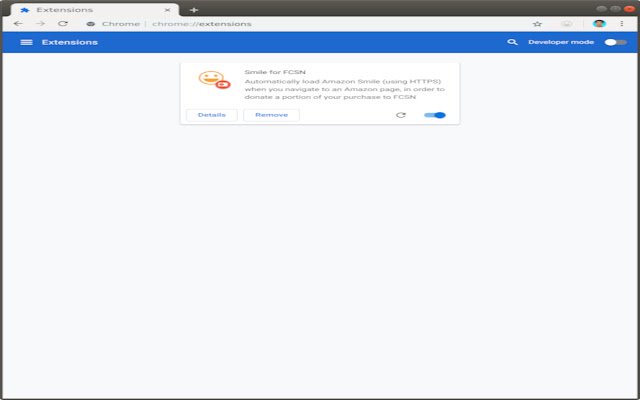Open the Extensions hamburger menu
The image size is (640, 400).
[27, 42]
